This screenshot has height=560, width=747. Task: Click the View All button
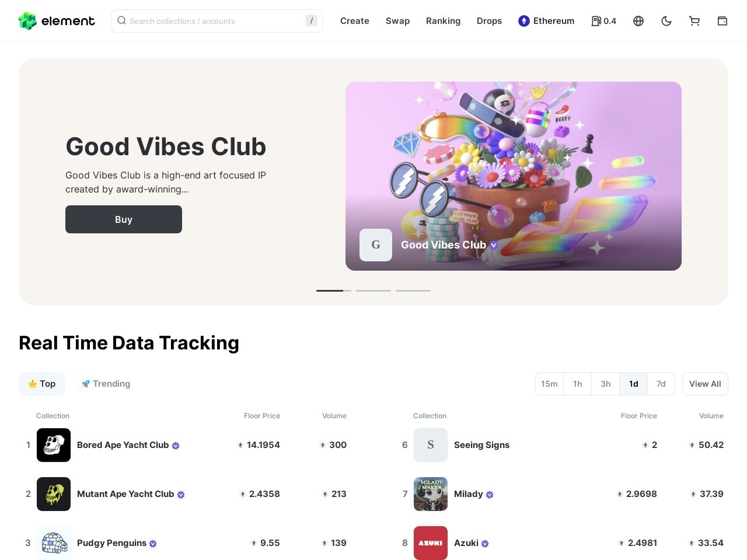705,384
